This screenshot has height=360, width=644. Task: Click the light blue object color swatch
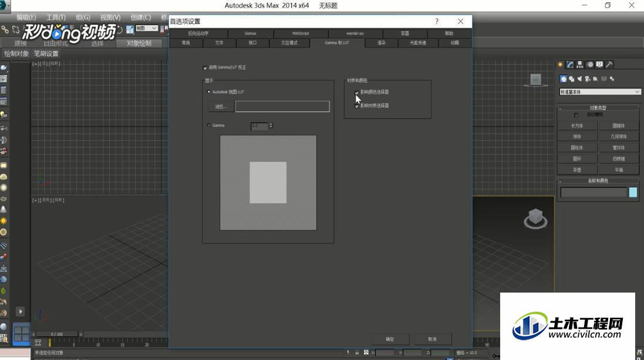click(633, 192)
